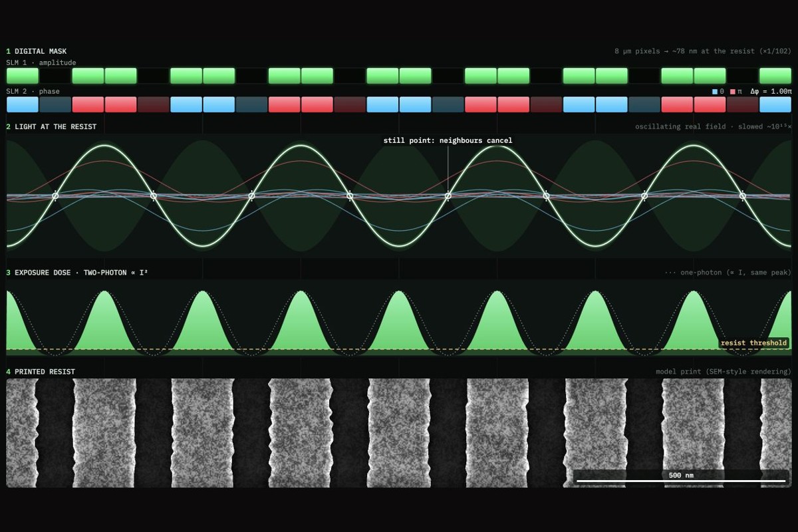Click the 'SLM 1 · amplitude' row label
The image size is (798, 532).
pyautogui.click(x=41, y=63)
